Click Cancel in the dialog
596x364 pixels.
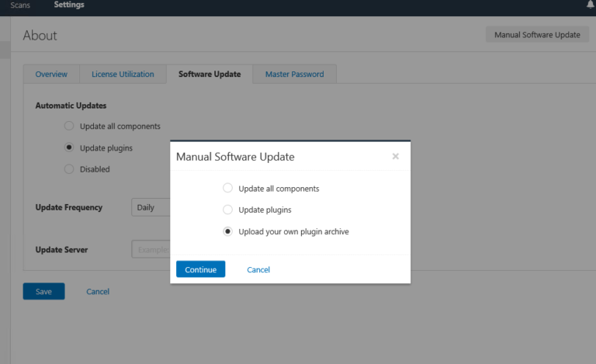coord(258,269)
